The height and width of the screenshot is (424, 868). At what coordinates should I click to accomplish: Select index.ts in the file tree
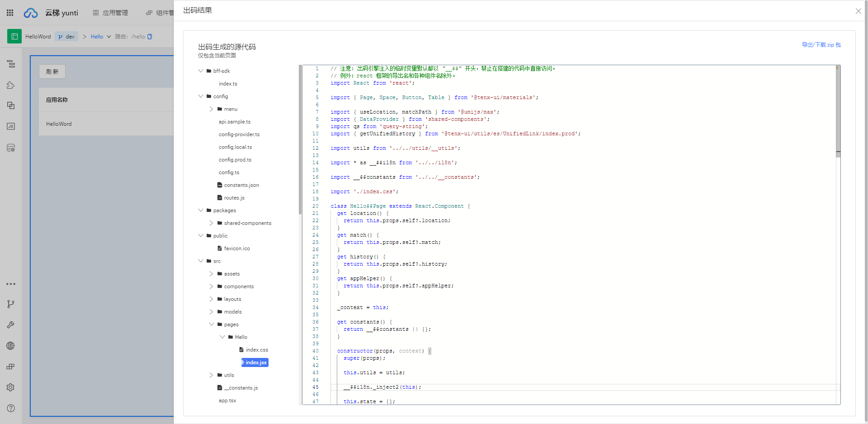click(x=228, y=84)
